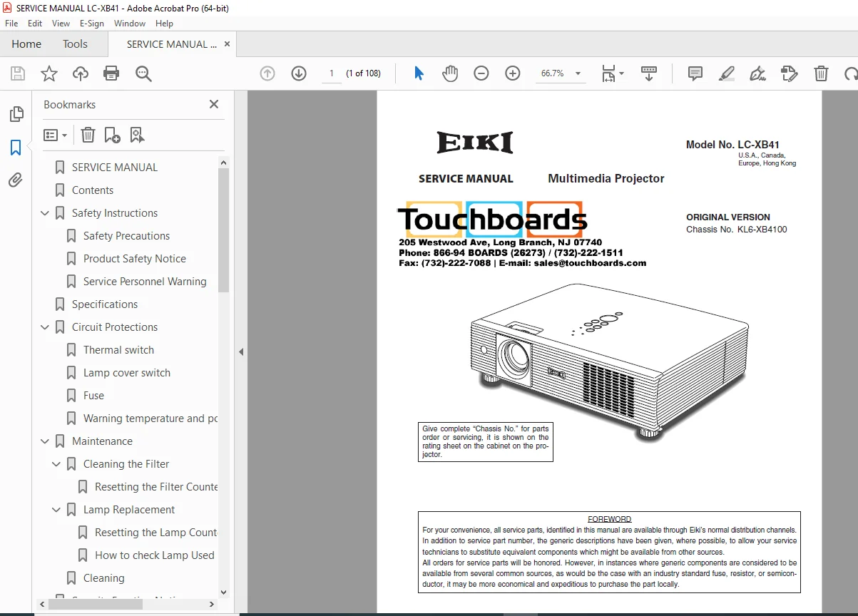
Task: Print the document with printer icon
Action: pyautogui.click(x=111, y=73)
